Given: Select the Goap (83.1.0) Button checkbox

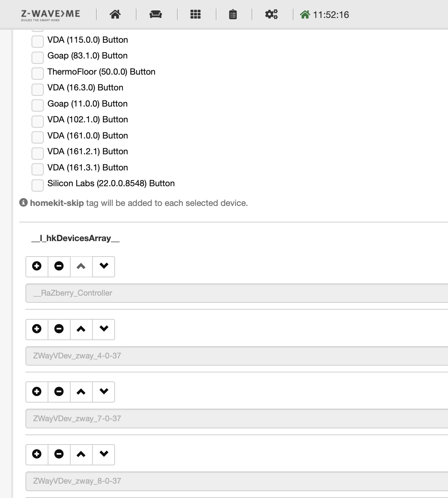Looking at the screenshot, I should tap(38, 57).
